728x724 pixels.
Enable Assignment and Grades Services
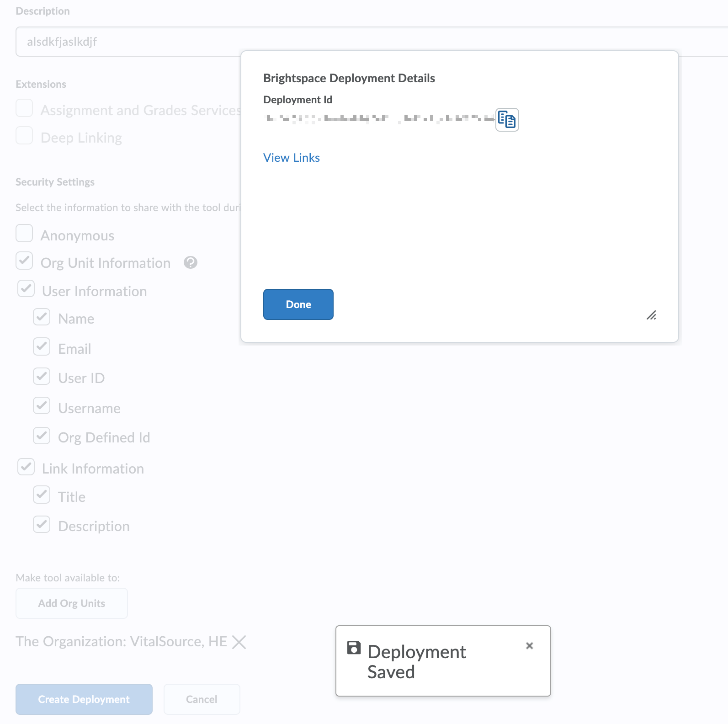24,108
